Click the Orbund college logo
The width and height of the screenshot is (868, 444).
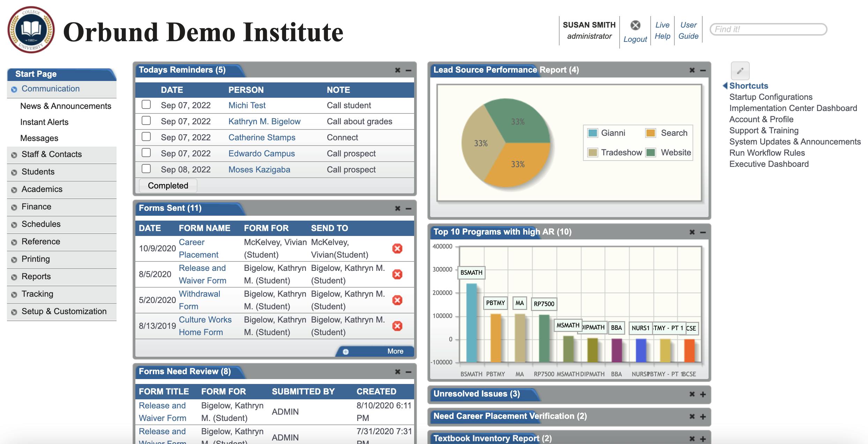click(x=31, y=30)
